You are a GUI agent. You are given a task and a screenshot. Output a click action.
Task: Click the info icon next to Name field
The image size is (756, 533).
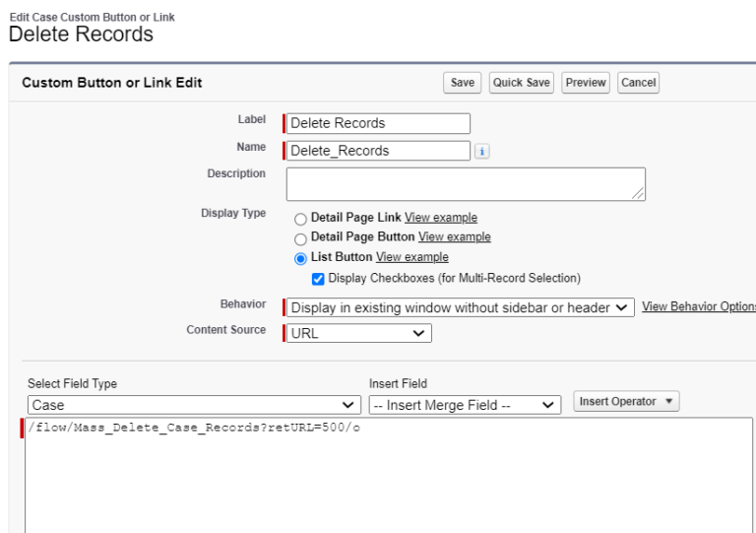click(x=481, y=152)
